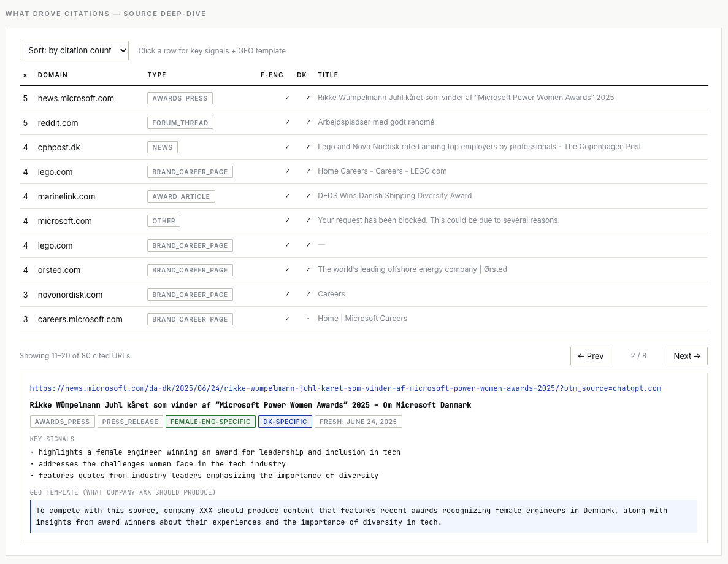Click the DOMAIN column header

(x=53, y=75)
